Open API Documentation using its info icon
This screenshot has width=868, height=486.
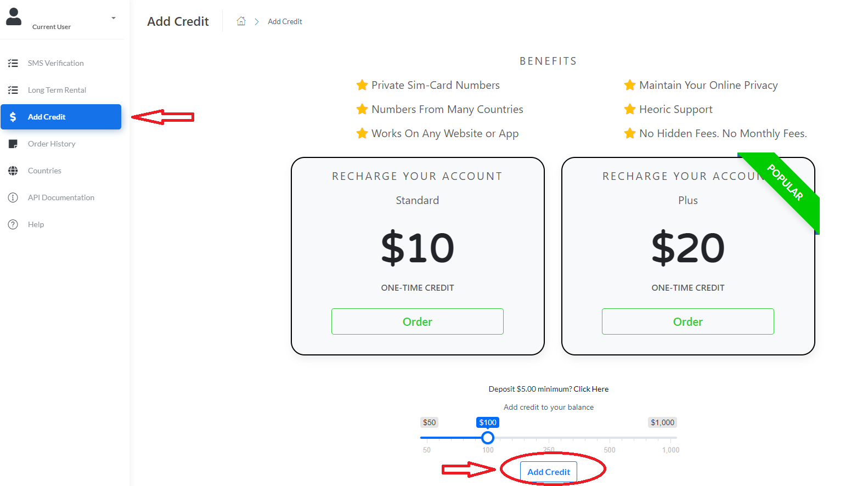click(13, 197)
